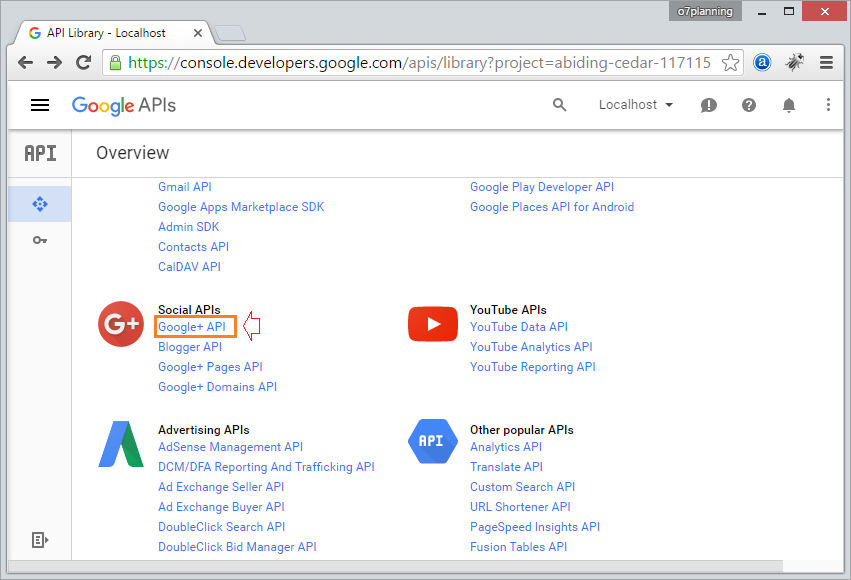This screenshot has width=851, height=580.
Task: Open Google Play Developer API link
Action: (542, 187)
